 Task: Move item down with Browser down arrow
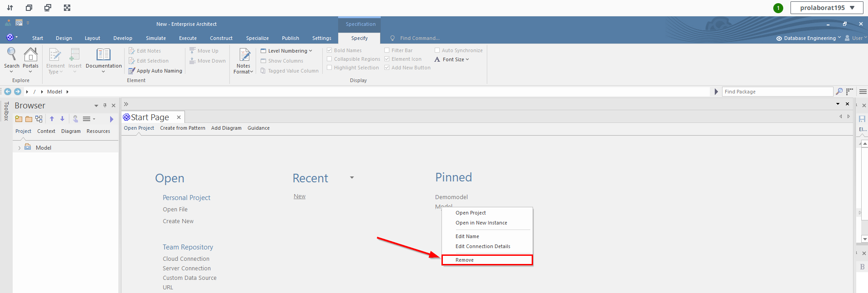pos(62,119)
